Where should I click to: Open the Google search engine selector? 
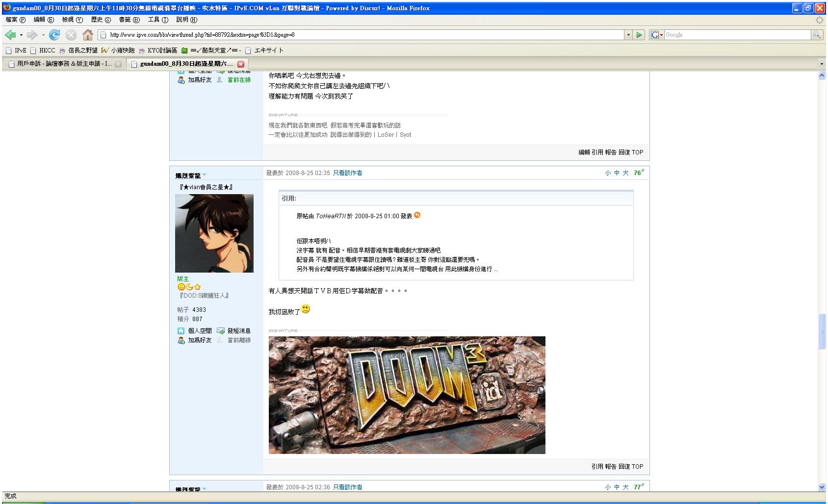(656, 35)
